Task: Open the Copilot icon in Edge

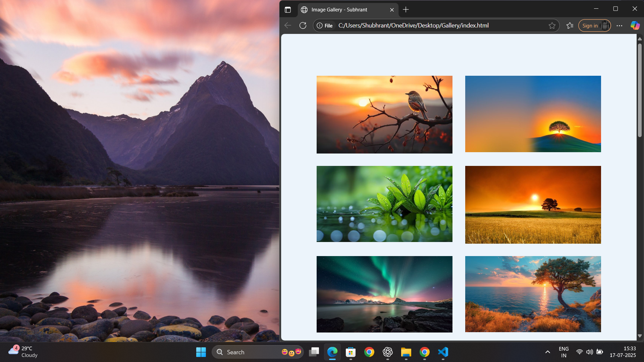Action: pos(635,25)
